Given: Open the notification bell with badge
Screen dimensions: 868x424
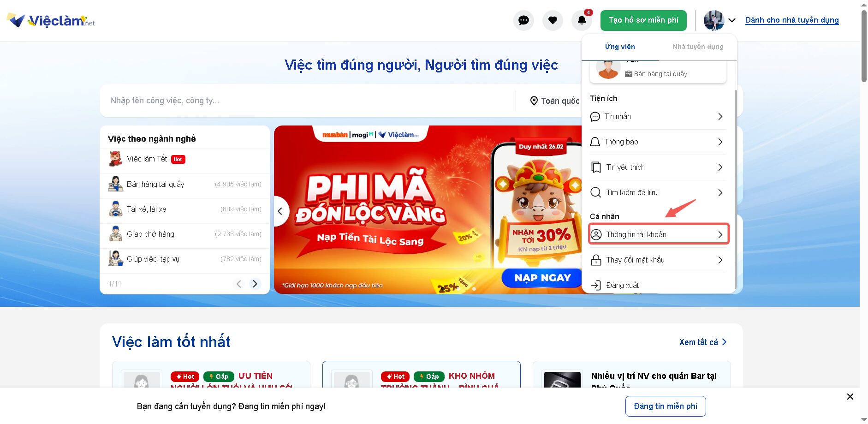Looking at the screenshot, I should point(582,20).
